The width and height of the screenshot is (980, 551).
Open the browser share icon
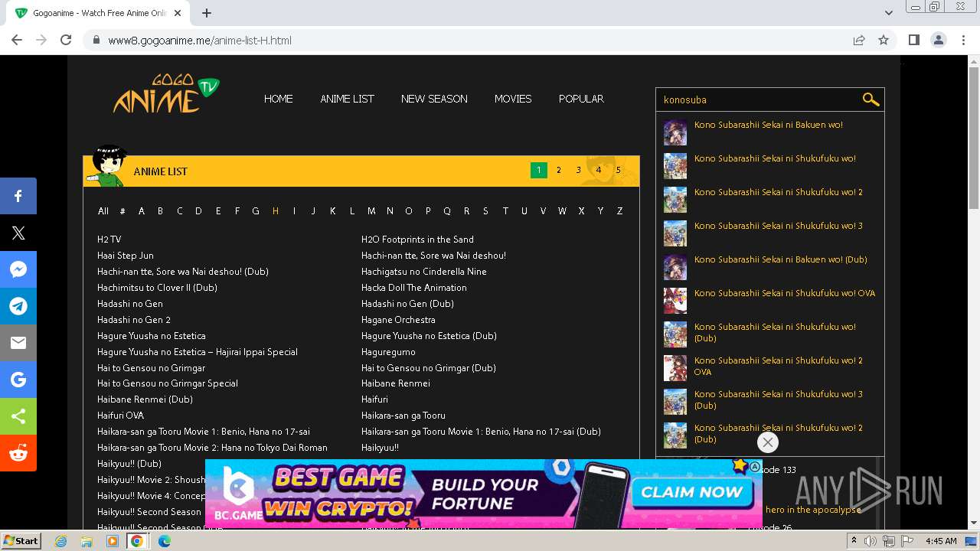pos(859,40)
